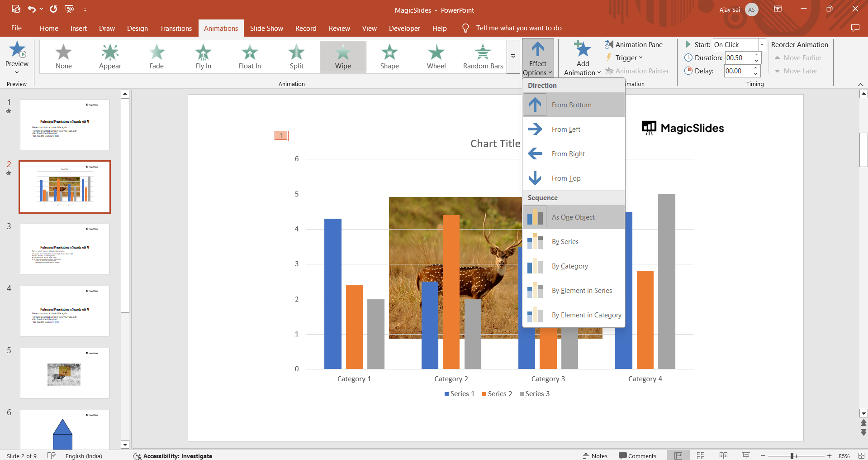The image size is (868, 460).
Task: Click Move Later in Reorder Animation
Action: (x=796, y=71)
